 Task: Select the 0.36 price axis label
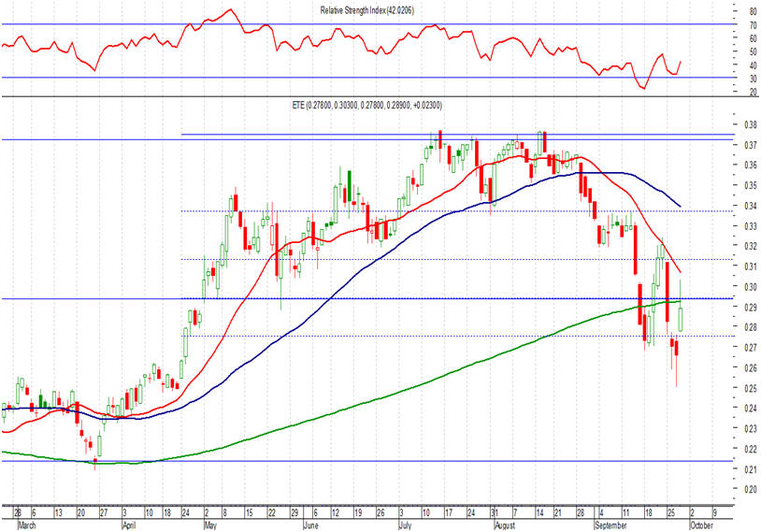751,165
